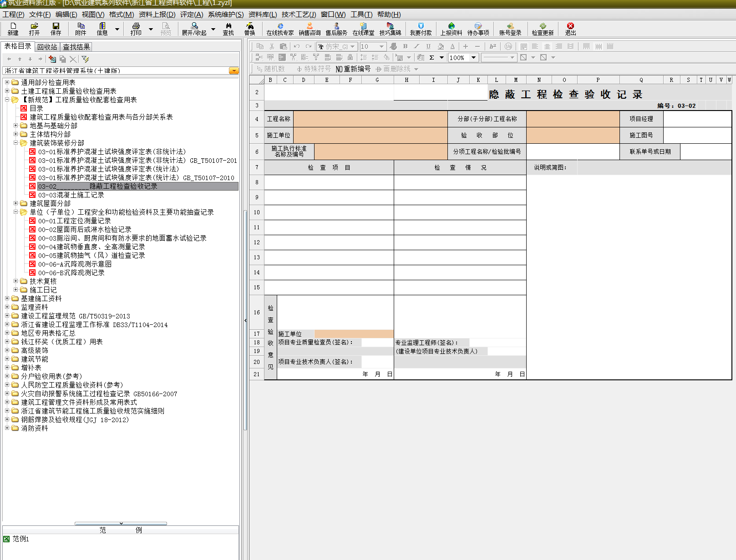Click the 信息 (Info) toolbar icon
This screenshot has width=736, height=560.
tap(102, 29)
